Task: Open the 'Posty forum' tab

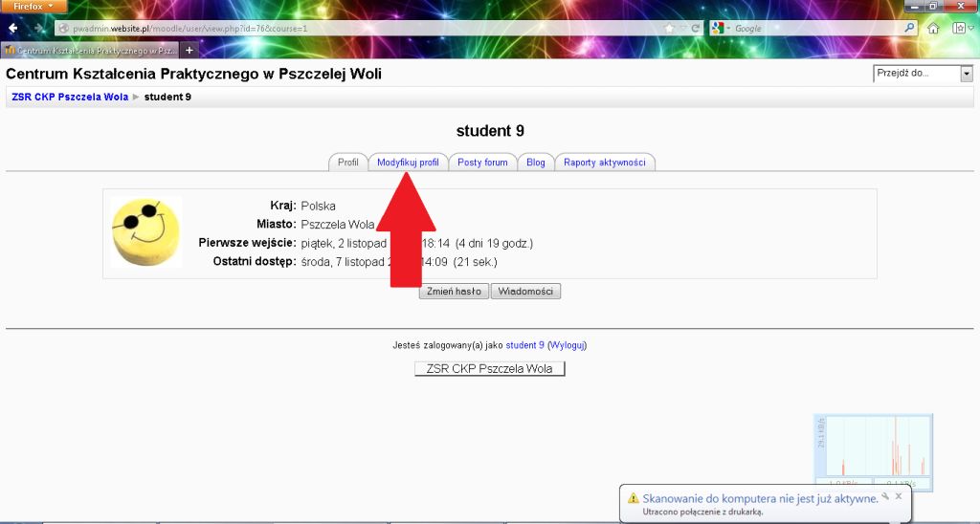Action: (482, 163)
